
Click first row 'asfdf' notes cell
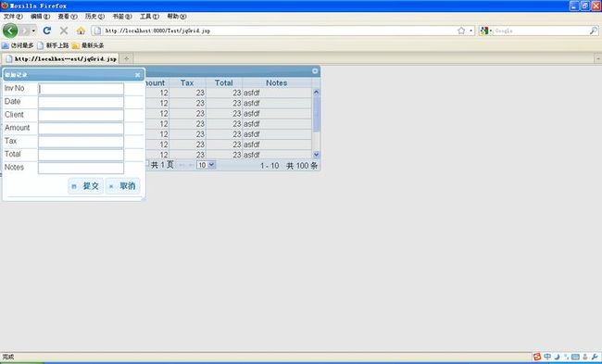tap(277, 93)
